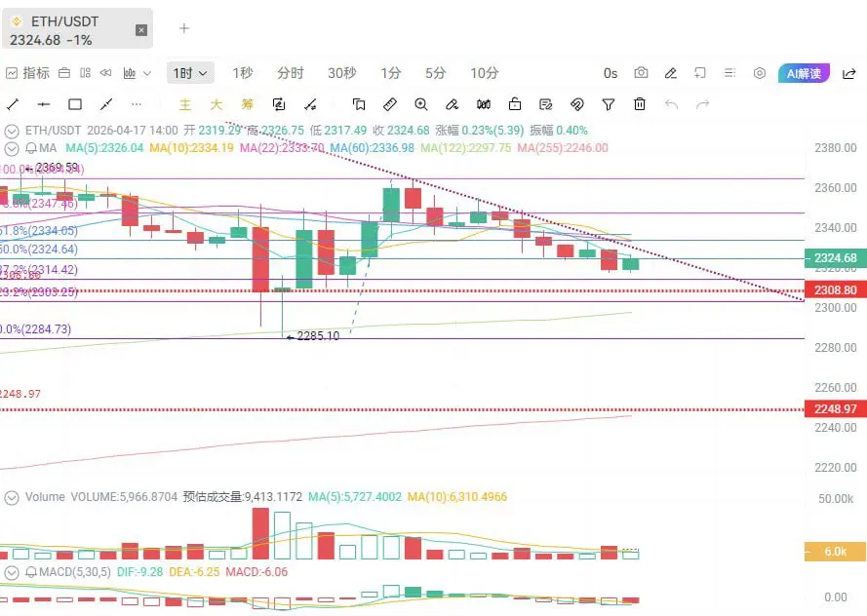This screenshot has height=616, width=867.
Task: Redo the drawing action
Action: click(702, 104)
